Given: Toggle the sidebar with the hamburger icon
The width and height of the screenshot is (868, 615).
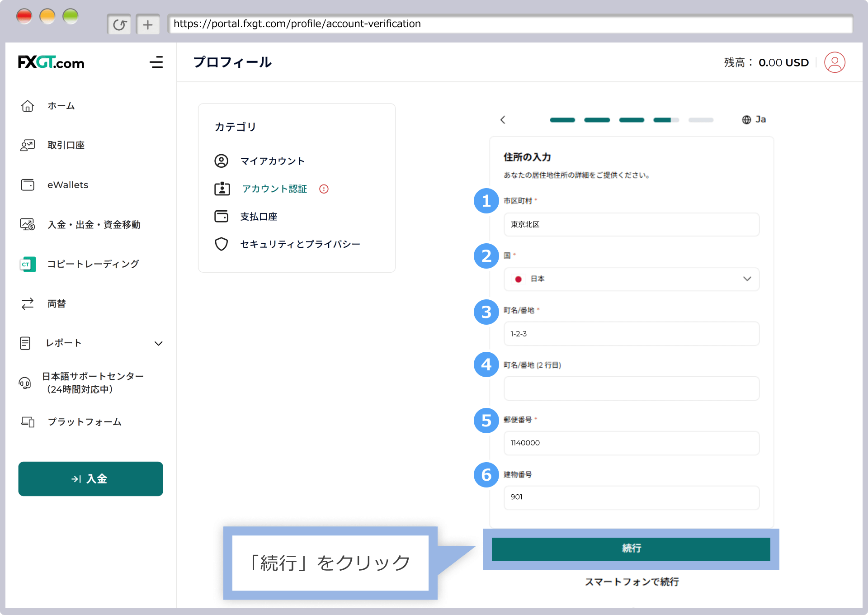Looking at the screenshot, I should 156,62.
